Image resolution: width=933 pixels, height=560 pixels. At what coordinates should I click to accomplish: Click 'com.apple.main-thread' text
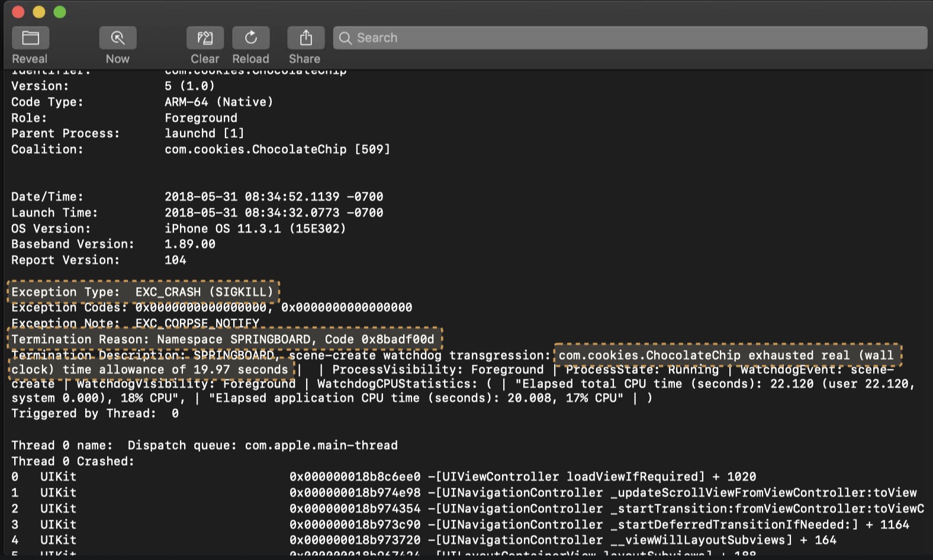pyautogui.click(x=321, y=445)
